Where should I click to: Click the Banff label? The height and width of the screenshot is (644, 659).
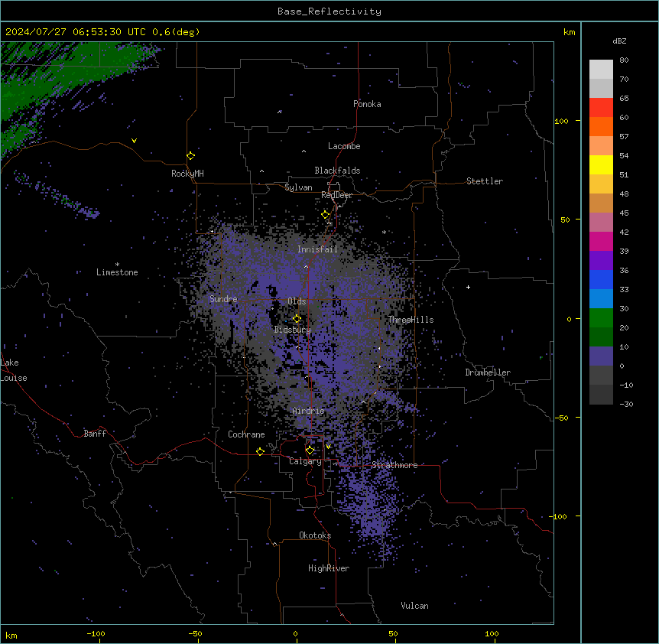tap(95, 434)
